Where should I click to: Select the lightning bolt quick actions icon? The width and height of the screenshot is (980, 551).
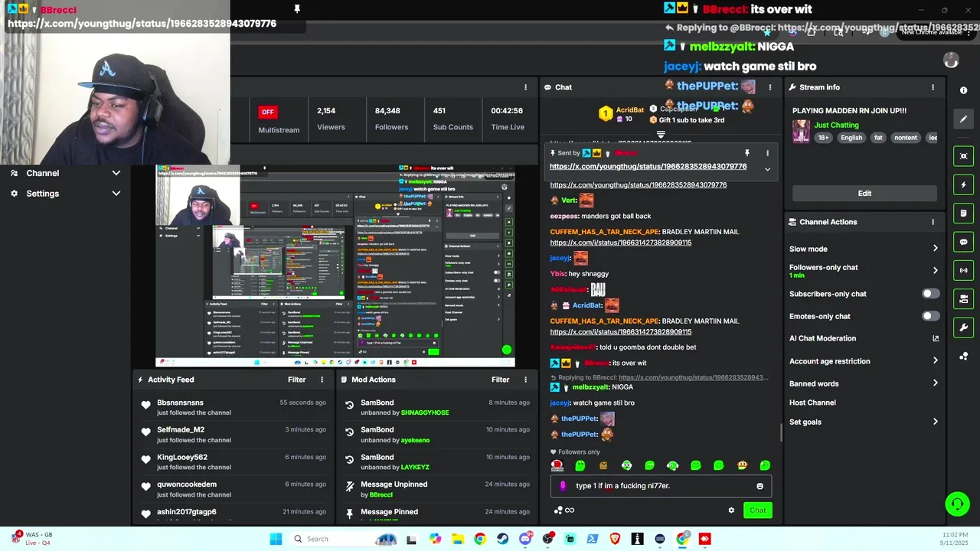pos(963,184)
